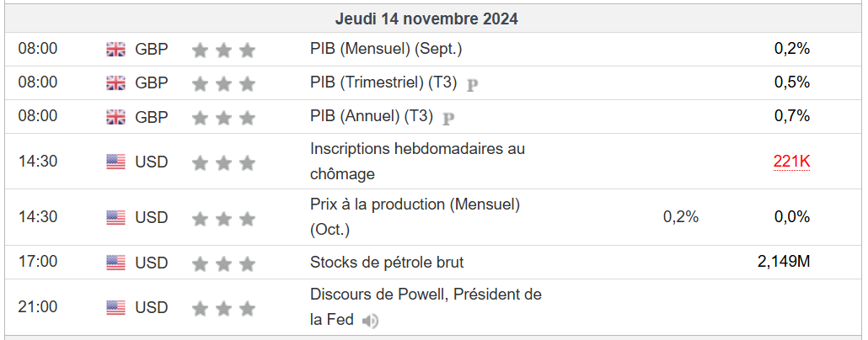The width and height of the screenshot is (868, 340).
Task: Click the Jeudi 14 novembre 2024 header
Action: [x=426, y=19]
